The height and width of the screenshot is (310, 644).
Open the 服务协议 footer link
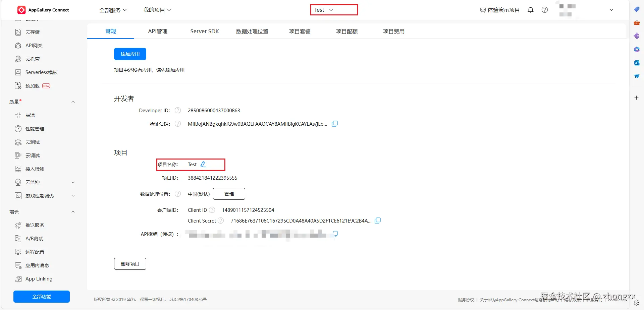466,300
